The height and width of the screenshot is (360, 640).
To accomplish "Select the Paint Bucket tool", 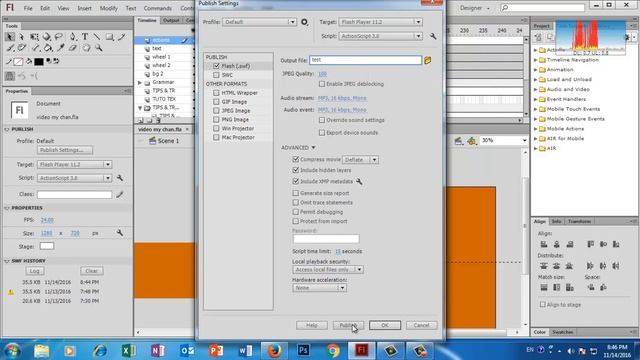I will tap(48, 48).
